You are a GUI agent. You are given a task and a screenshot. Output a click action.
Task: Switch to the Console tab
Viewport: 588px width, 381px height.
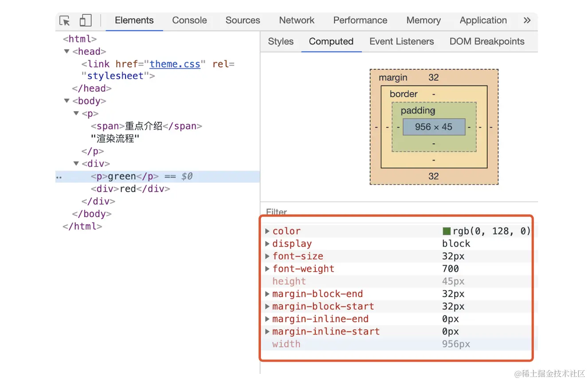point(189,20)
